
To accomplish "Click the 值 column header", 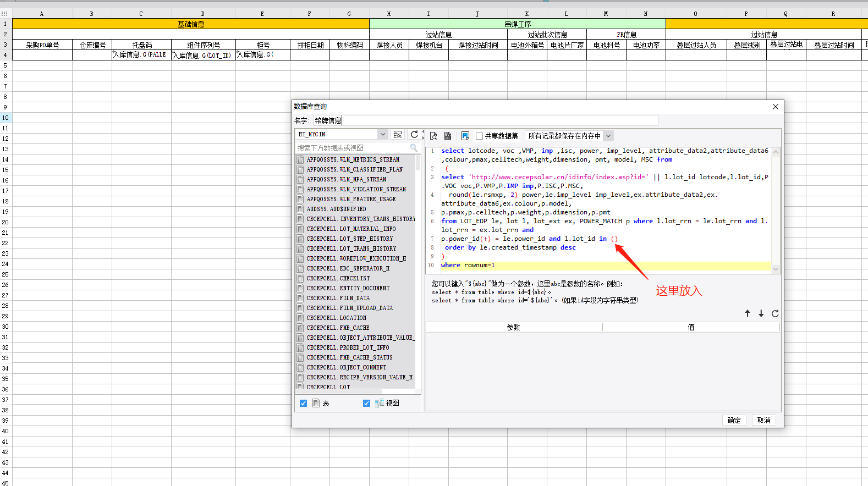I will pyautogui.click(x=691, y=327).
